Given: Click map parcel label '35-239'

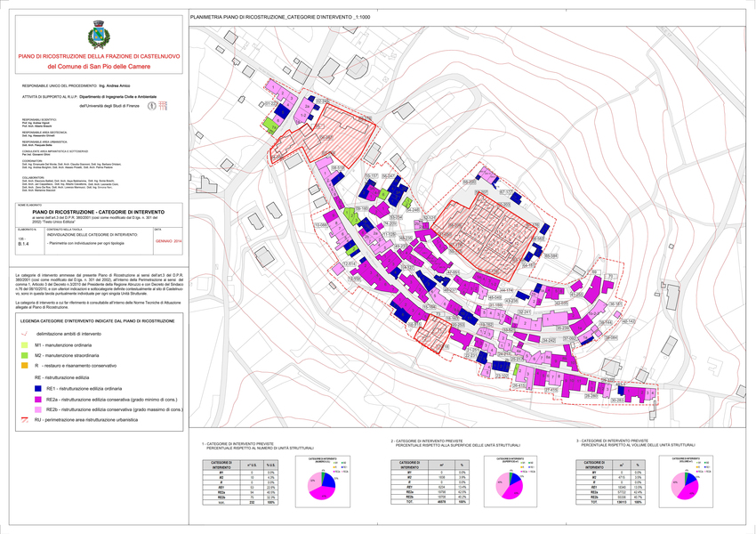Looking at the screenshot, I should (563, 328).
